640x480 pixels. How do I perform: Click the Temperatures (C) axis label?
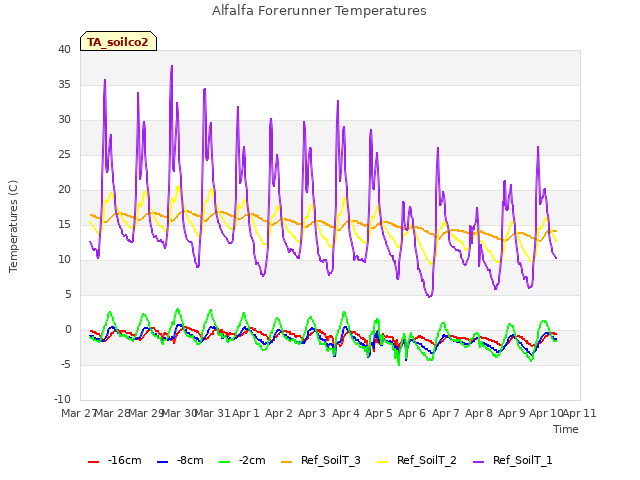point(13,226)
